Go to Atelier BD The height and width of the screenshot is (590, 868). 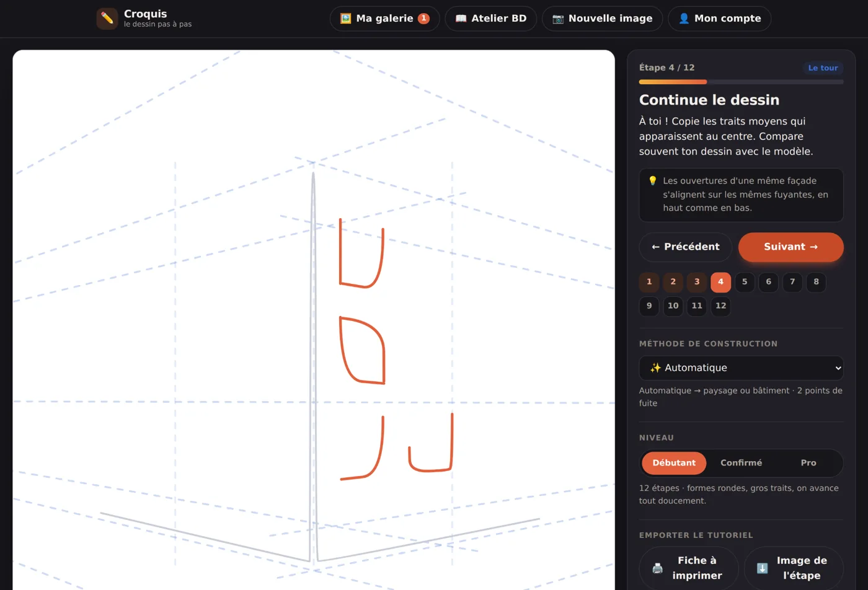[x=491, y=19]
